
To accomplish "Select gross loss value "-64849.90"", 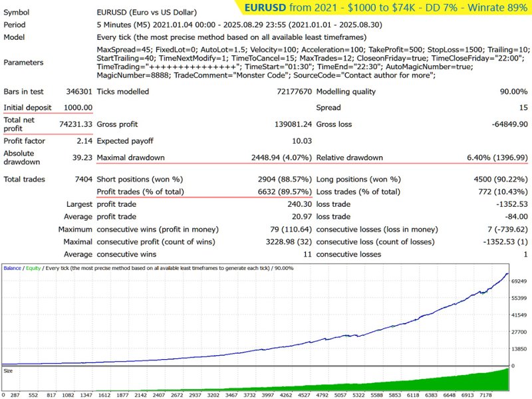I will click(509, 124).
